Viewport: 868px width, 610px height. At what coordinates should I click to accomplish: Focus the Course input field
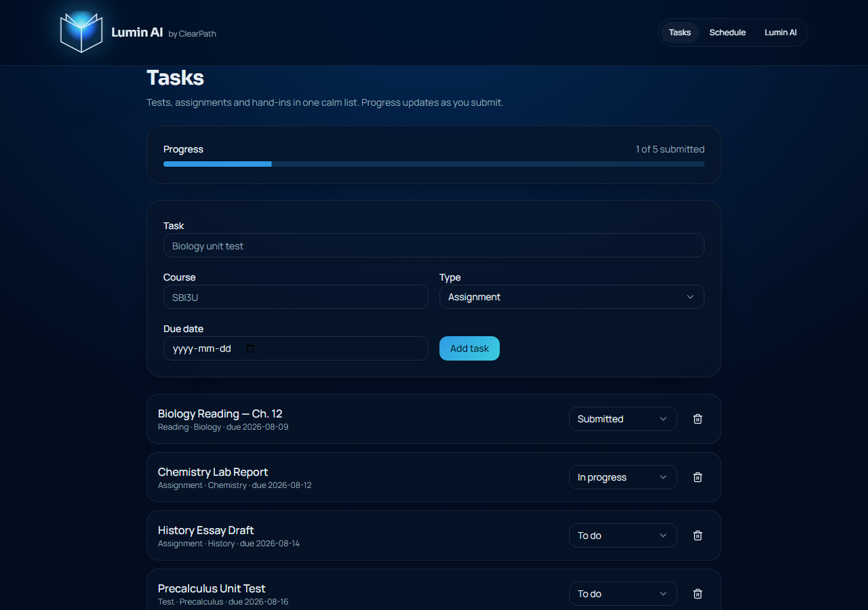point(296,297)
